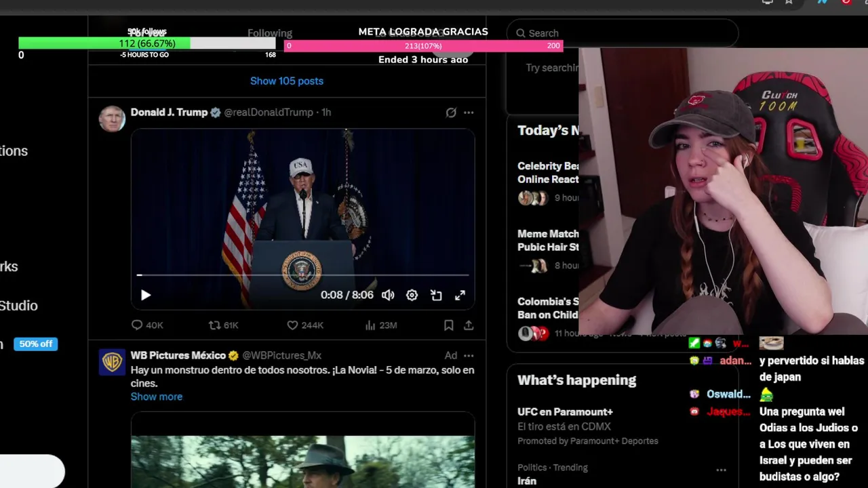Expand WB Pictures post with Show more

coord(157,396)
